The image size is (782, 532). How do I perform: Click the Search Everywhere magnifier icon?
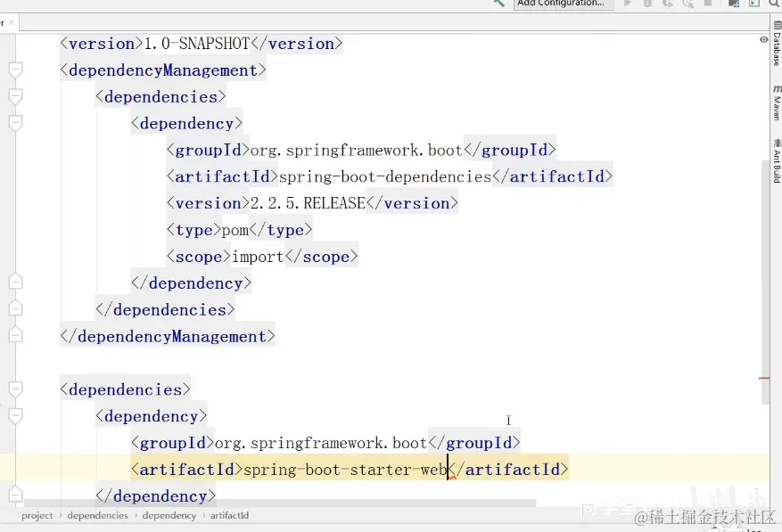tap(775, 3)
